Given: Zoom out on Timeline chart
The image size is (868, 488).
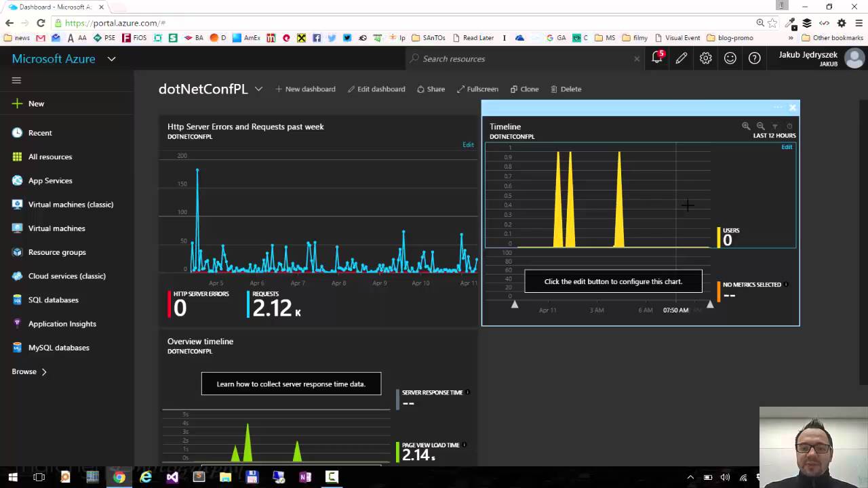Looking at the screenshot, I should [760, 126].
